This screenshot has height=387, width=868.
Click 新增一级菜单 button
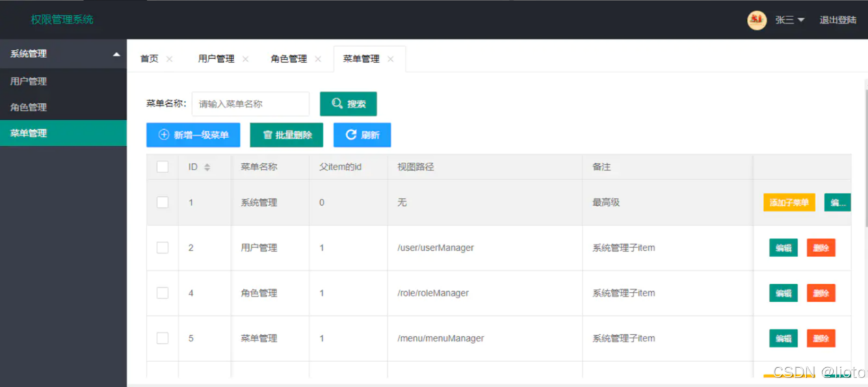tap(193, 135)
